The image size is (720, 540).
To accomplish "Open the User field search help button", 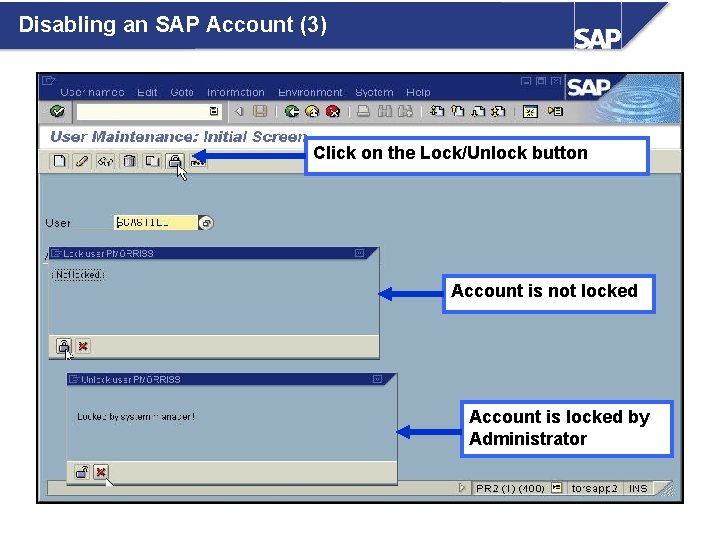I will [x=206, y=223].
